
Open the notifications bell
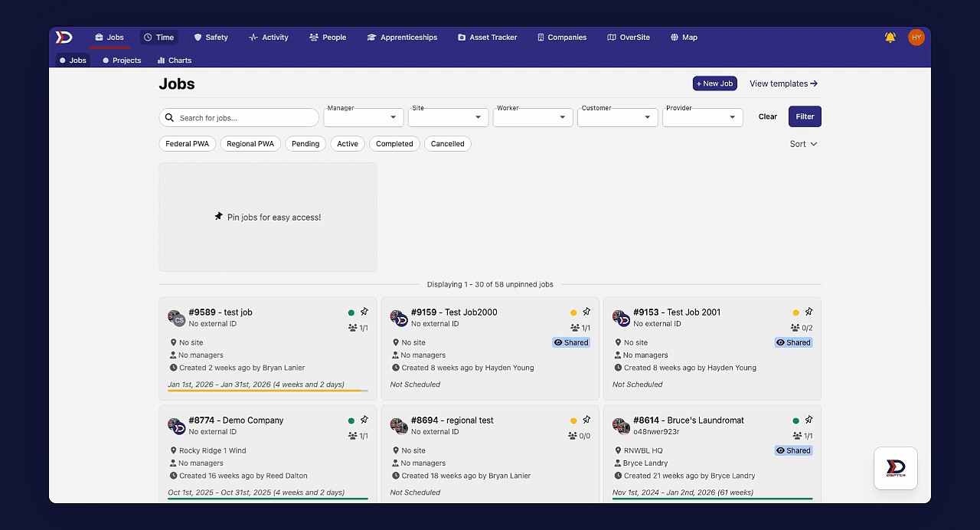tap(890, 37)
